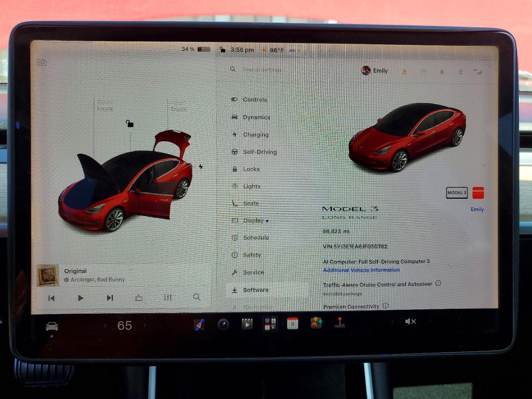The width and height of the screenshot is (532, 399).
Task: Tap the unlock padlock above the car
Action: [x=130, y=123]
